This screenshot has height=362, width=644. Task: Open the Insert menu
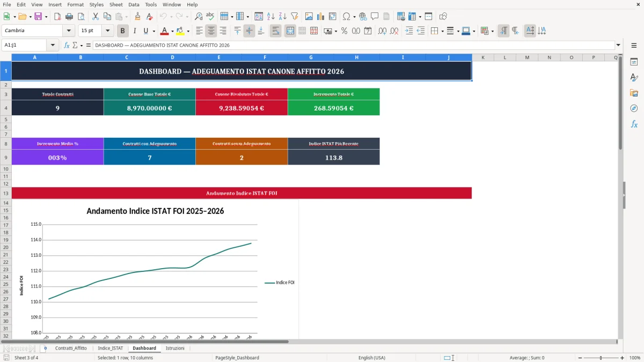(55, 4)
